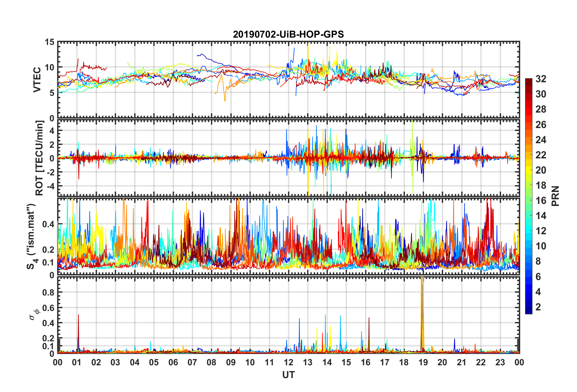Click x-axis hour tick label 15
The height and width of the screenshot is (392, 577).
pyautogui.click(x=346, y=362)
